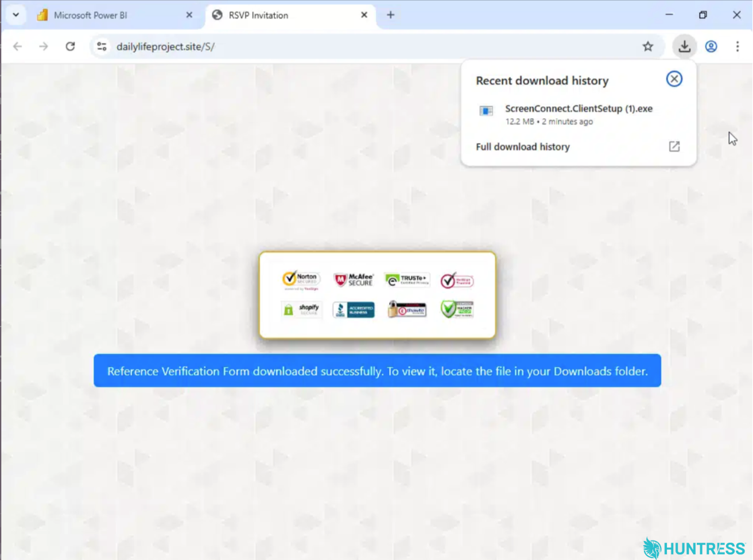Click Full download history link
This screenshot has height=560, width=753.
point(523,147)
